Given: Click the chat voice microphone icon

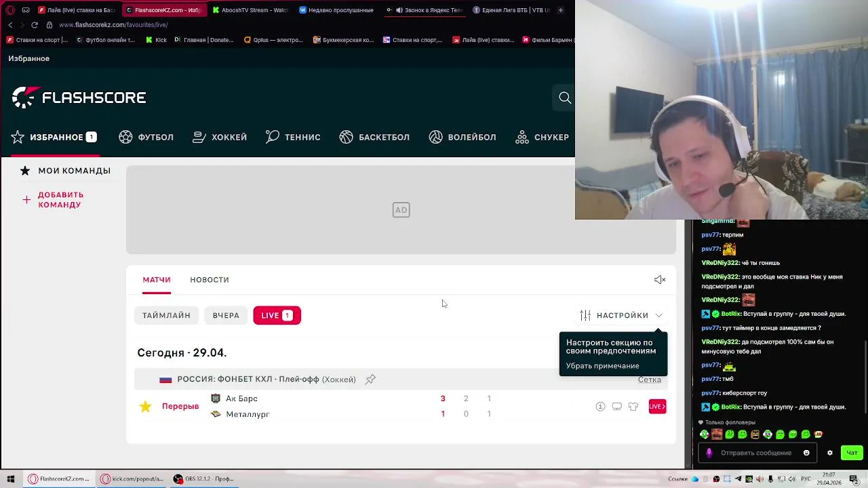Looking at the screenshot, I should coord(709,453).
